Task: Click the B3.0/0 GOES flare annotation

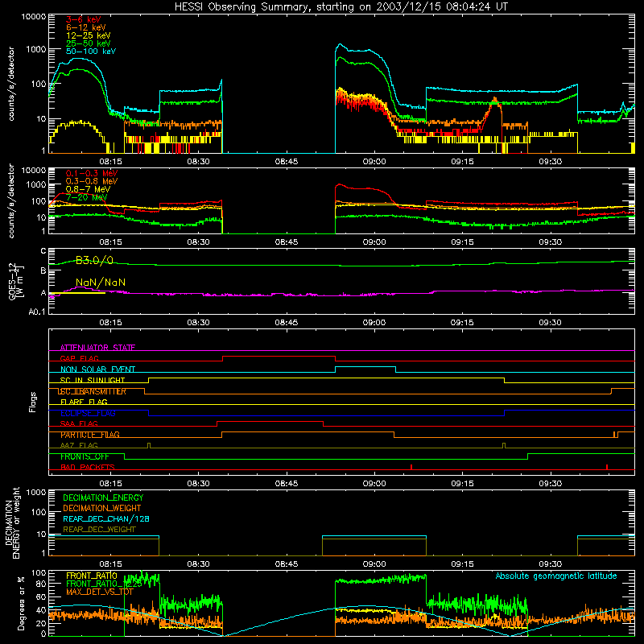Action: click(94, 260)
